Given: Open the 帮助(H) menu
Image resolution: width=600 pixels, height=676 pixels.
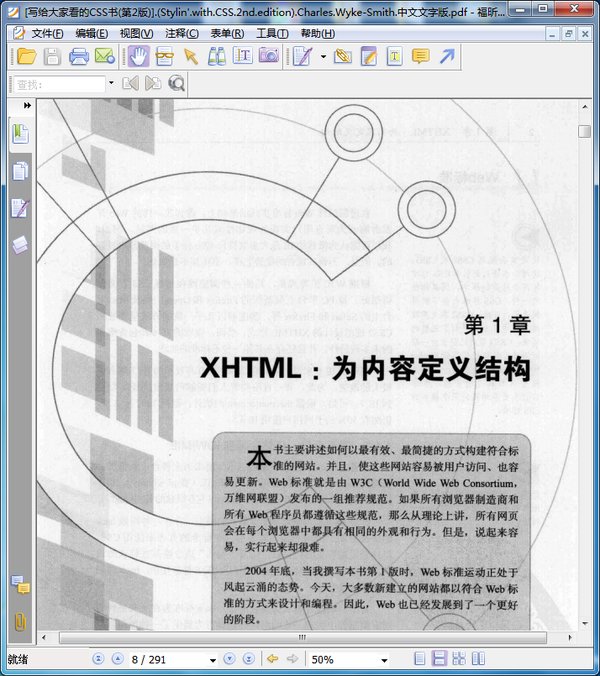Looking at the screenshot, I should click(318, 33).
